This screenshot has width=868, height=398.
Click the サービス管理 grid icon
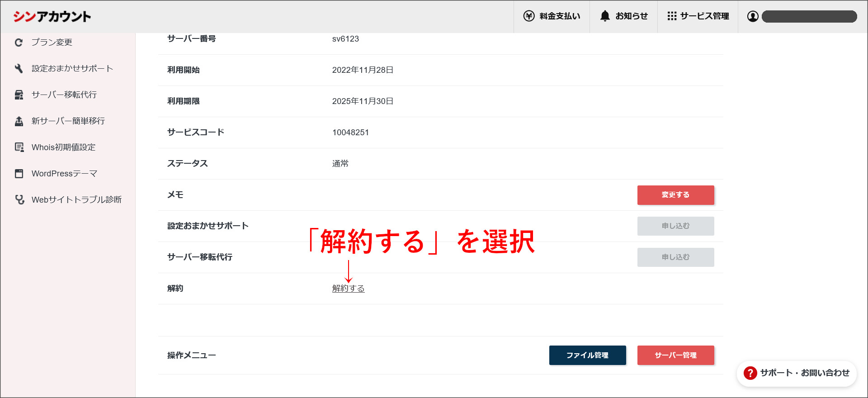point(672,16)
